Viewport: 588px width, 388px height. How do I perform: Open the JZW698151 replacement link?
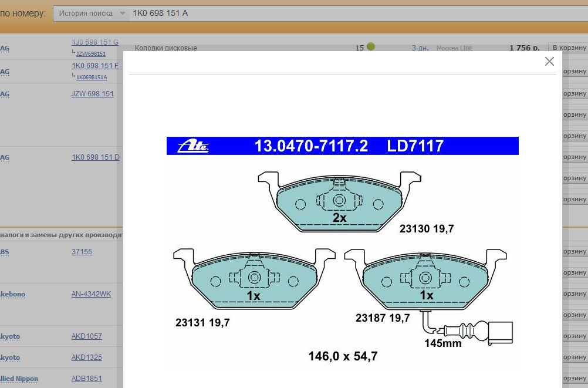(x=91, y=53)
